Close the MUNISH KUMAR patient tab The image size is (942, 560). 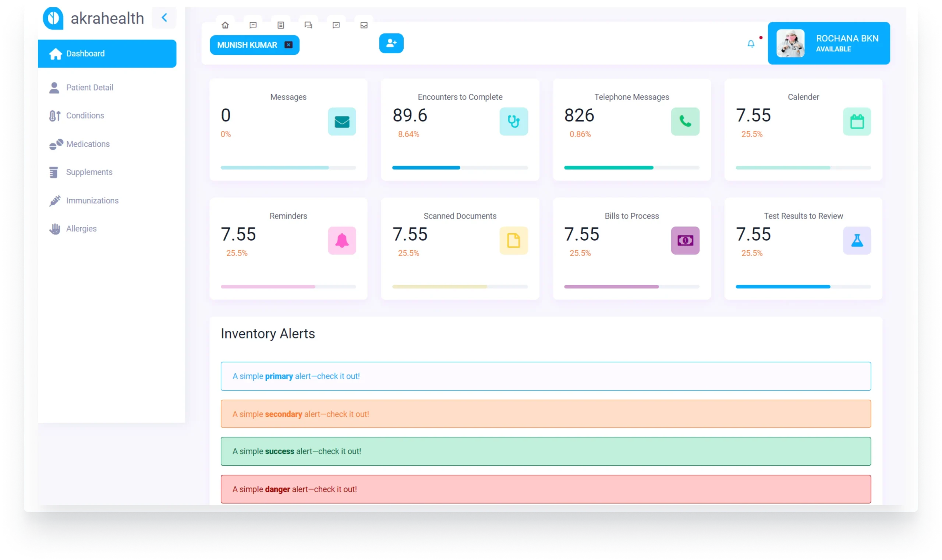pyautogui.click(x=288, y=45)
